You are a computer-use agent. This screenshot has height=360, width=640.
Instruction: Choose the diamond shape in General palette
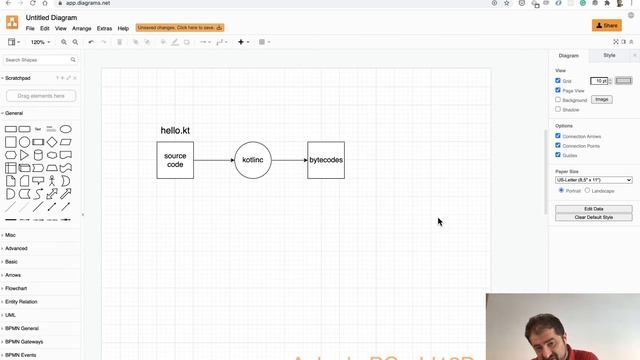click(52, 142)
